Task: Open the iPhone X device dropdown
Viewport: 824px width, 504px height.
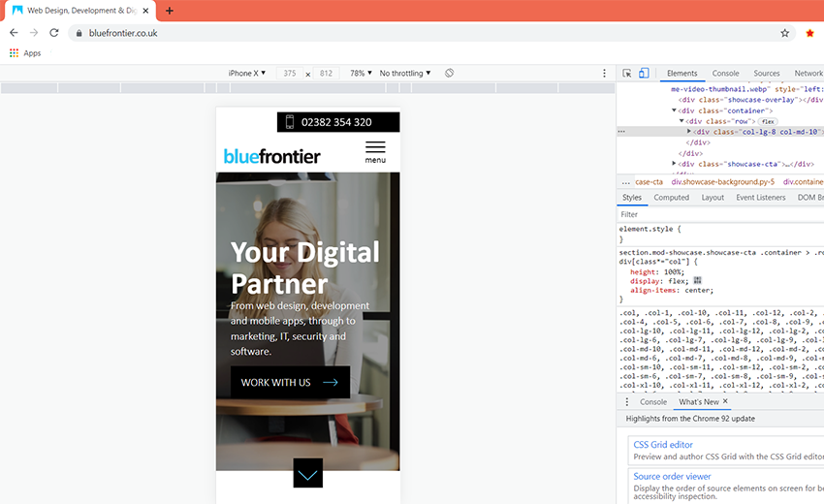Action: 247,73
